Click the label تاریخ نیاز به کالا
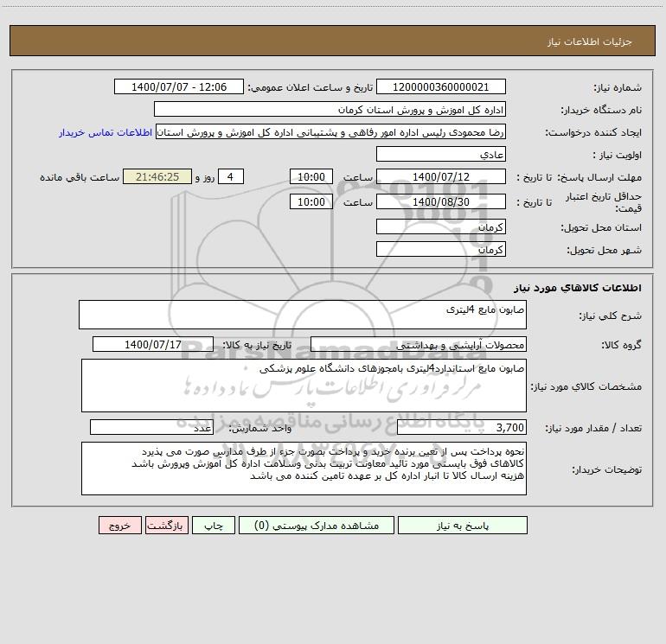The height and width of the screenshot is (644, 666). [x=257, y=345]
